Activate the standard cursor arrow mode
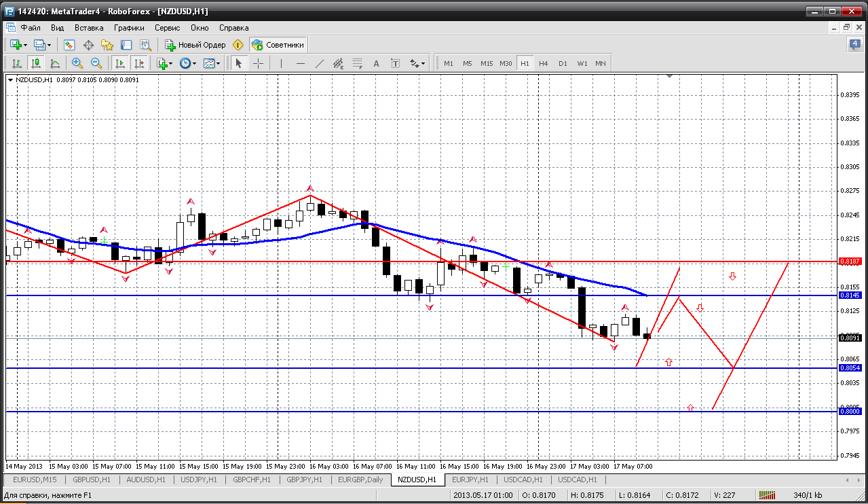Image resolution: width=868 pixels, height=504 pixels. point(238,63)
